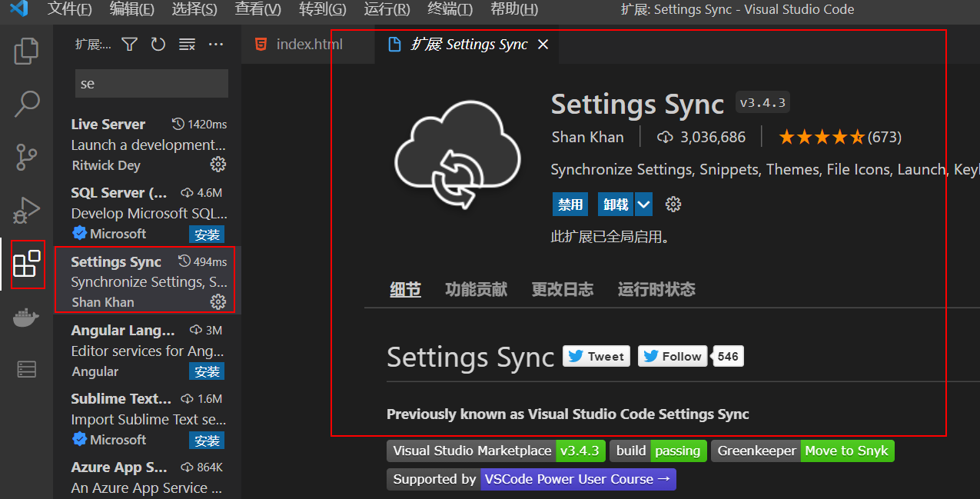
Task: Open the 文件(F) menu
Action: pos(69,10)
